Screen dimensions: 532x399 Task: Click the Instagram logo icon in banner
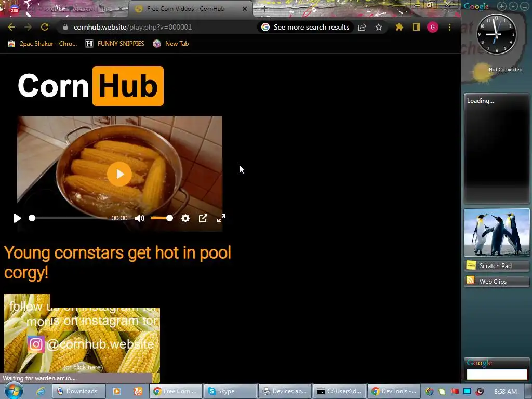(x=36, y=344)
